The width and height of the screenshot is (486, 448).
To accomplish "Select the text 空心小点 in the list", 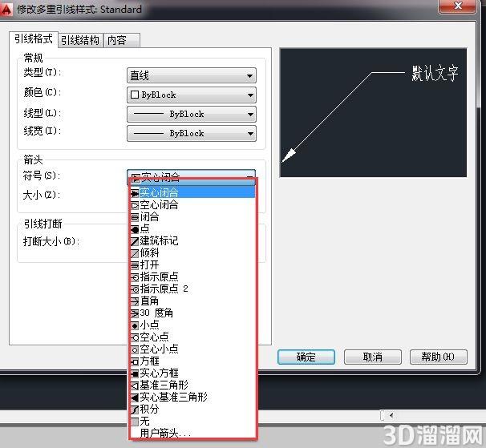I will click(159, 349).
